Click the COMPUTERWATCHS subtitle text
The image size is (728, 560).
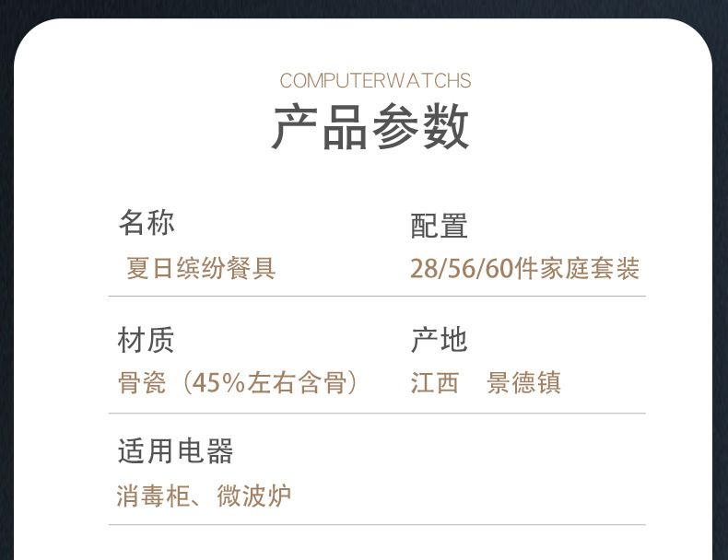pyautogui.click(x=375, y=81)
